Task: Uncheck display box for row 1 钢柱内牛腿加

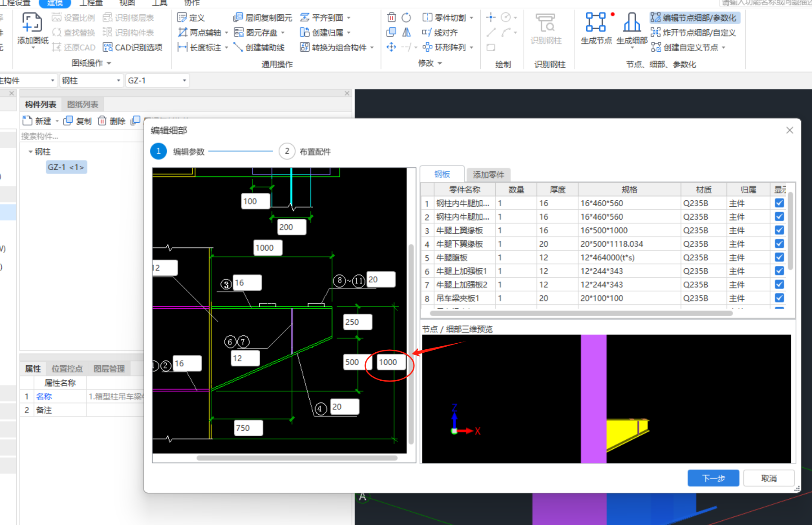Action: tap(779, 203)
